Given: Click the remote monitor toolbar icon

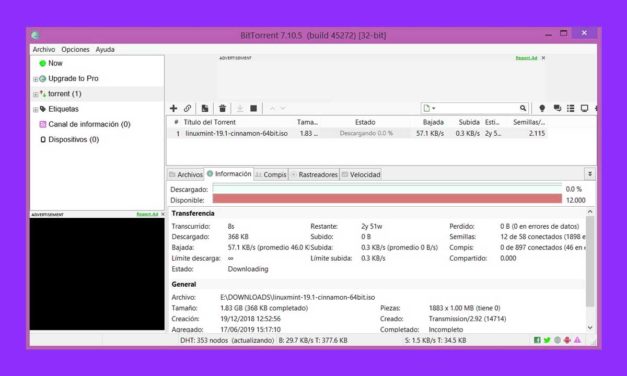Looking at the screenshot, I should tap(585, 108).
